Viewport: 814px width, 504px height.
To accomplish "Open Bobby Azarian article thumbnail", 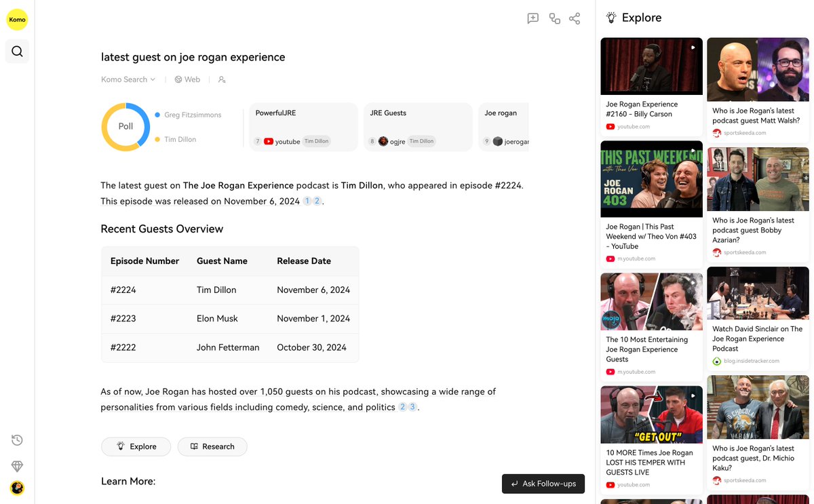I will tap(758, 179).
